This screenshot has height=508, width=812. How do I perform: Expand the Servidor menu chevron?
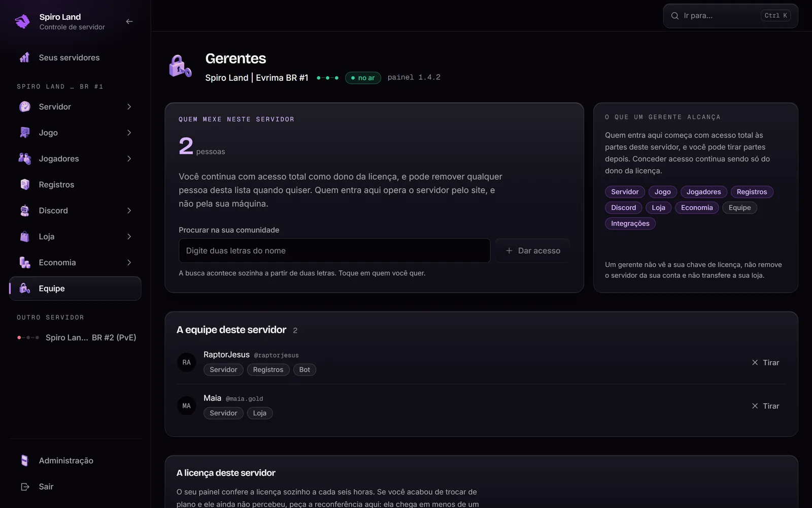pos(129,107)
